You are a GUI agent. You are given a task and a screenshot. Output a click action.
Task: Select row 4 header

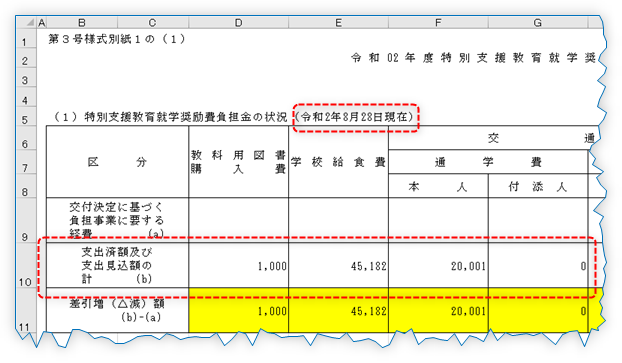(26, 97)
